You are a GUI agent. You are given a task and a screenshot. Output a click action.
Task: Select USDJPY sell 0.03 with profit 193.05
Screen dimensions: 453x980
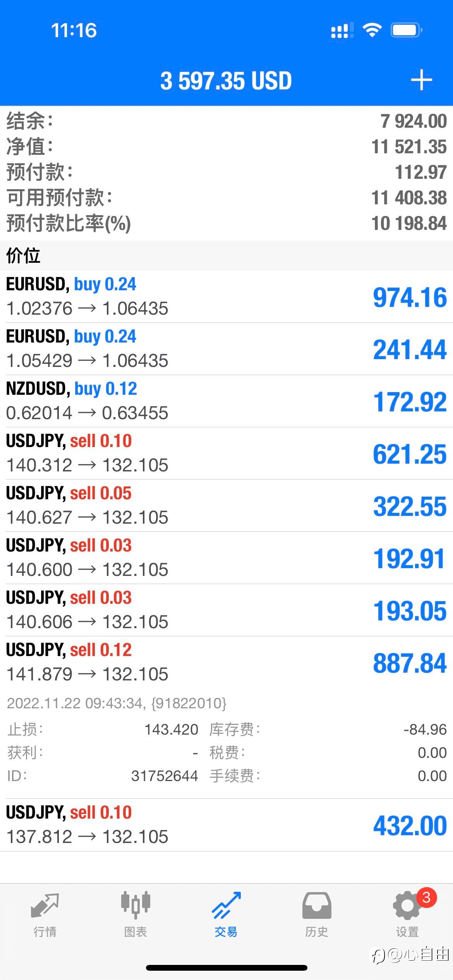226,610
